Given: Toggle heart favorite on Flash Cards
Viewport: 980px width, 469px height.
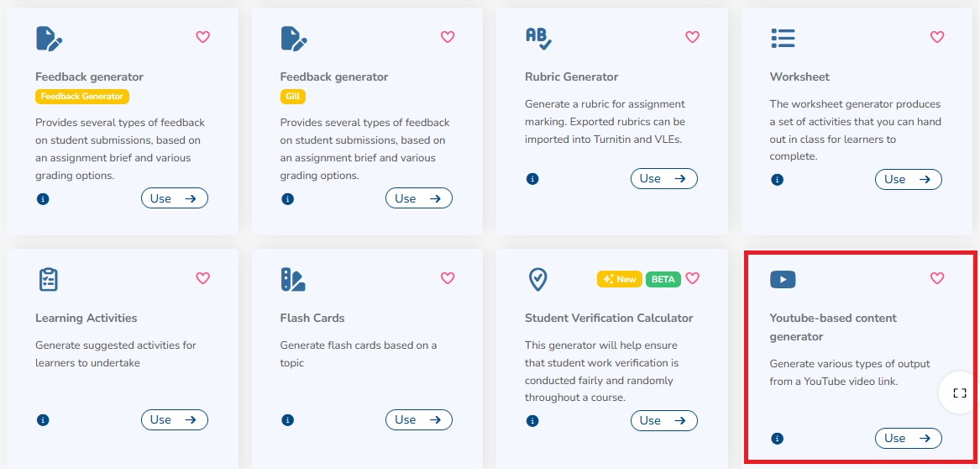Looking at the screenshot, I should [448, 278].
